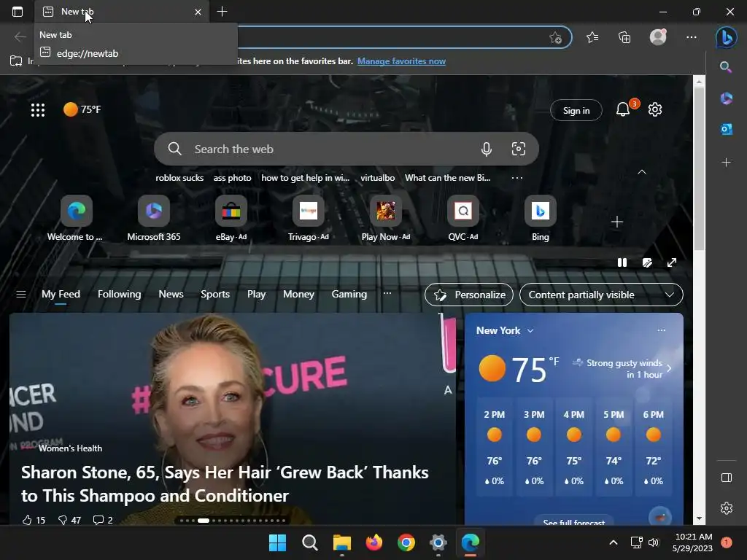747x560 pixels.
Task: Open page settings gear icon
Action: coord(655,109)
